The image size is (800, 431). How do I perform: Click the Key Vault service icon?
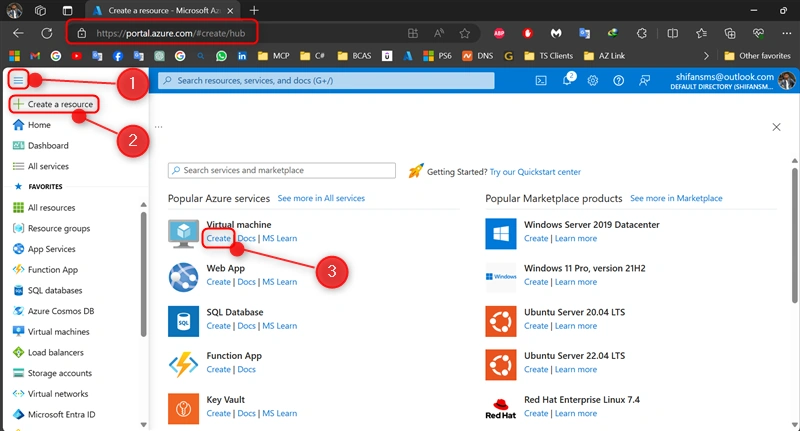[x=183, y=409]
